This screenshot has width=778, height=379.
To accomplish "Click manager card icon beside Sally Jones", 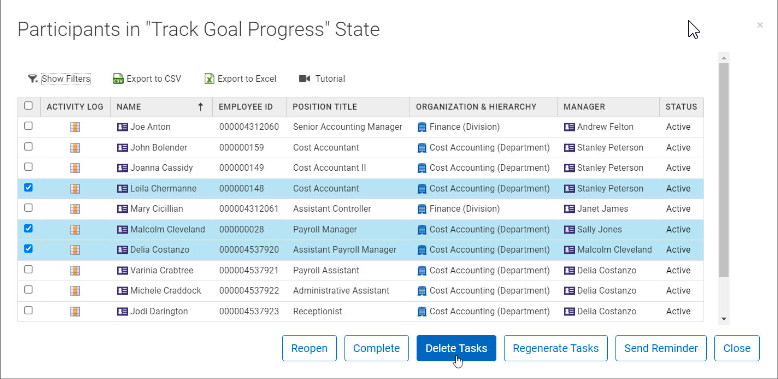I will 569,230.
